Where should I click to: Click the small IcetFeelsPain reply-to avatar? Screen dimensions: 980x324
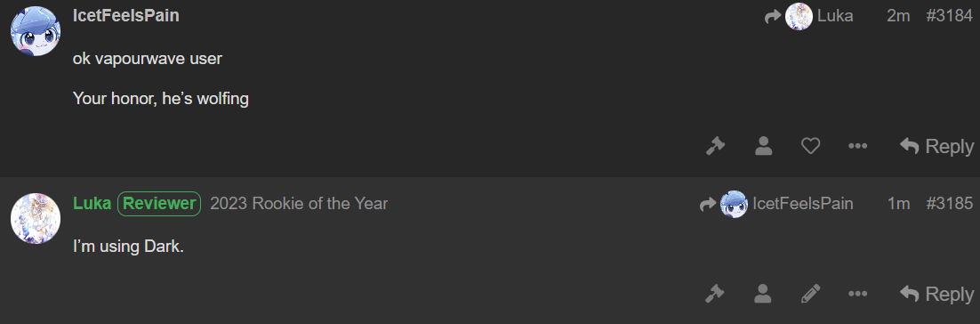(x=734, y=204)
